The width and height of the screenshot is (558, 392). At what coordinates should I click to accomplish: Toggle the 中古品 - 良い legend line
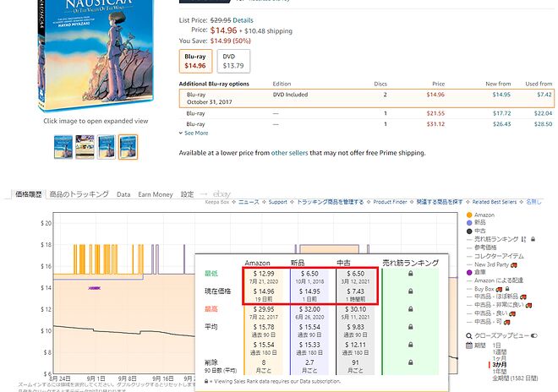(x=487, y=313)
